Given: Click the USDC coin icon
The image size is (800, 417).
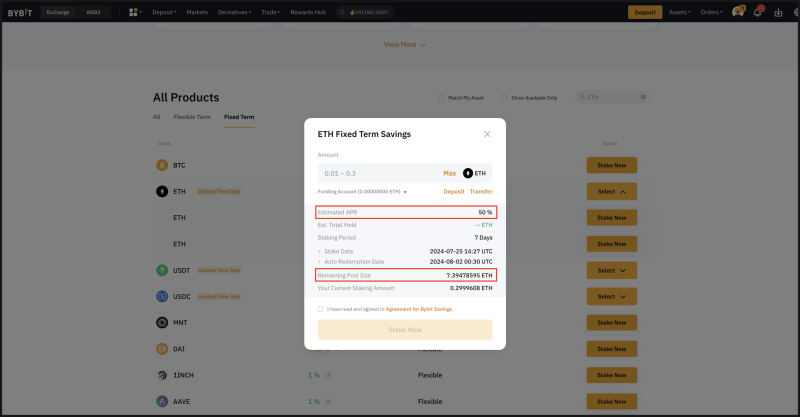Looking at the screenshot, I should click(x=162, y=297).
